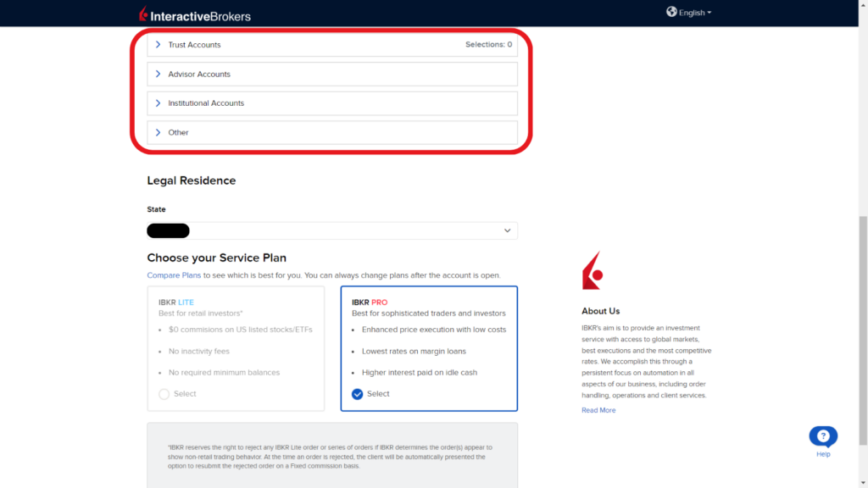
Task: Open the Compare Plans link
Action: pyautogui.click(x=174, y=274)
